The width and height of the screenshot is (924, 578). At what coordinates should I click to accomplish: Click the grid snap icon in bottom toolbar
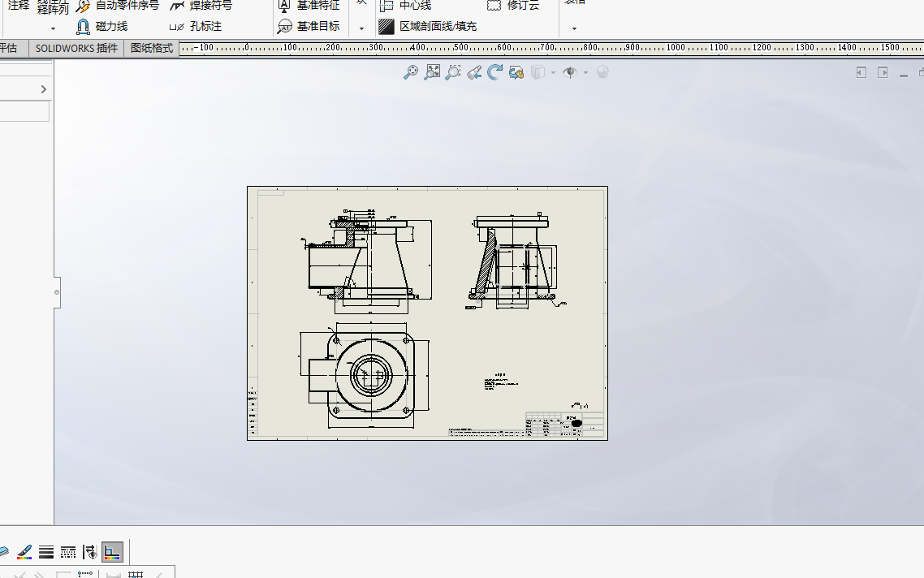[136, 575]
